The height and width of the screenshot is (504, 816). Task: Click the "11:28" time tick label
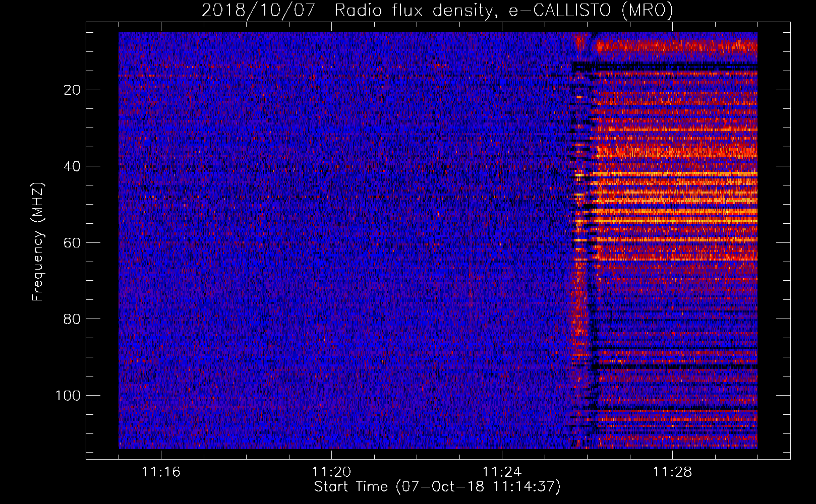672,472
